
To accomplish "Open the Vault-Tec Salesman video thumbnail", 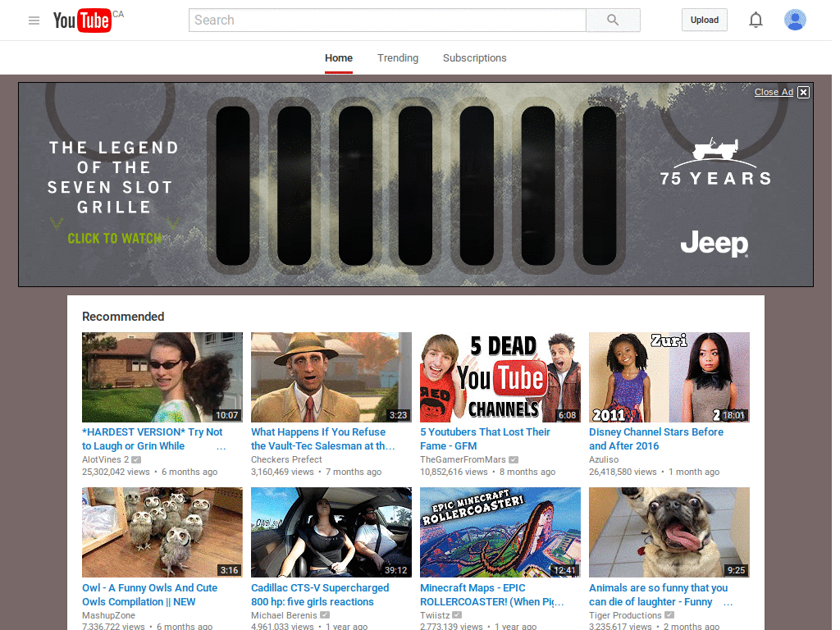I will pyautogui.click(x=331, y=377).
